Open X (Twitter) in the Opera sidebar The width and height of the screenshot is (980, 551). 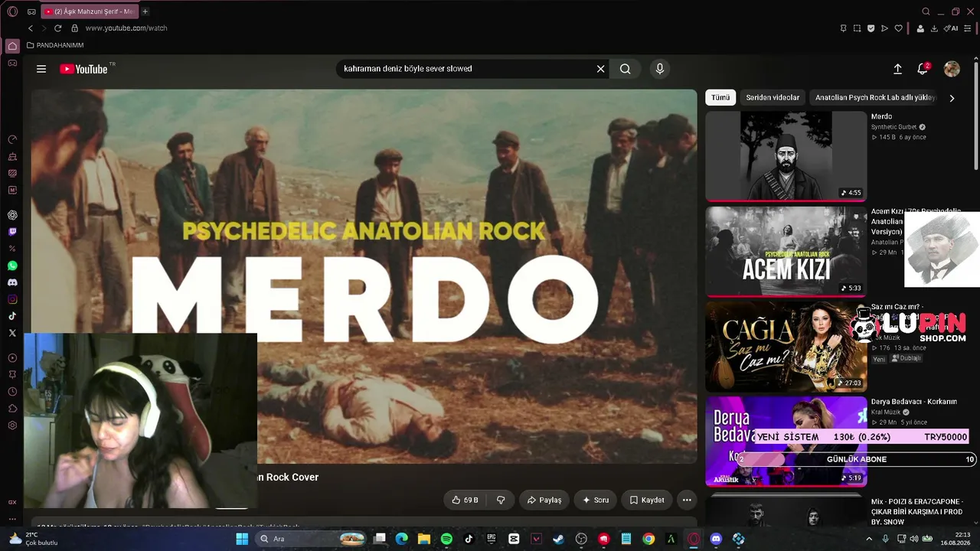coord(12,333)
